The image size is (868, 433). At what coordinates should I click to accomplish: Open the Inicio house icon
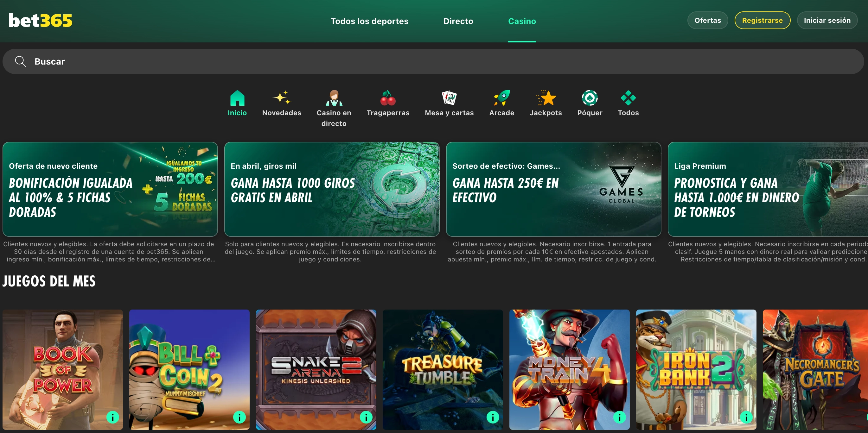237,98
